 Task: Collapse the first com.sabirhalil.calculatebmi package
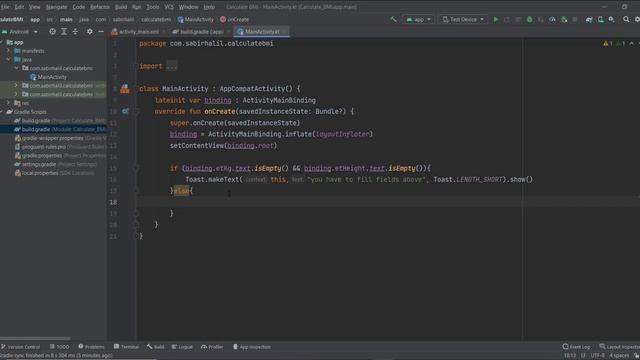coord(16,68)
